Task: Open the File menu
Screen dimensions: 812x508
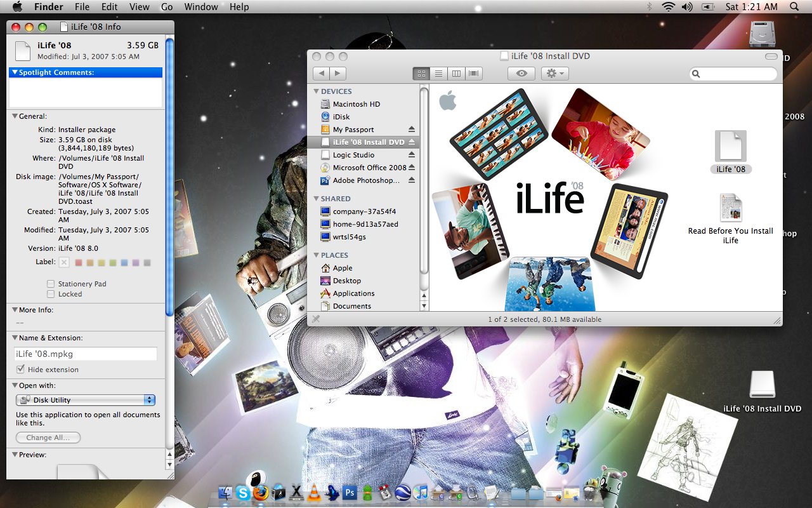Action: pyautogui.click(x=82, y=6)
